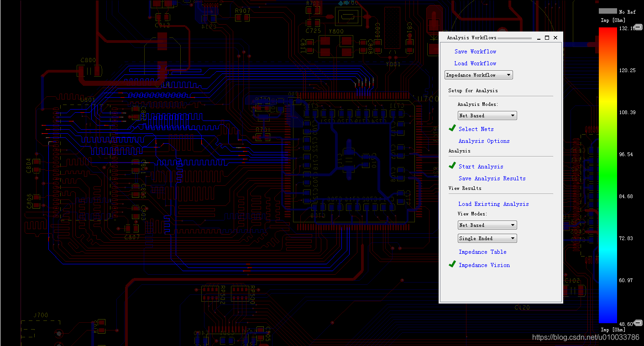
Task: Expand the Single Ended dropdown
Action: click(487, 238)
